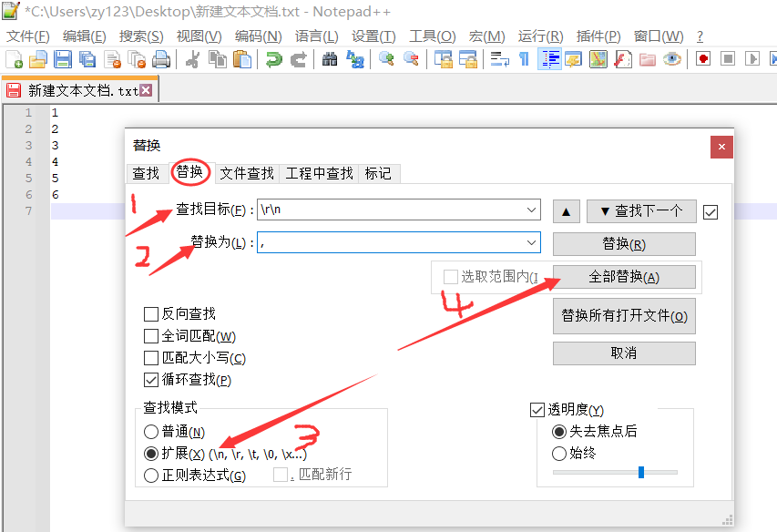Open the 搜索 menu
Screen dimensions: 777x532
click(140, 36)
